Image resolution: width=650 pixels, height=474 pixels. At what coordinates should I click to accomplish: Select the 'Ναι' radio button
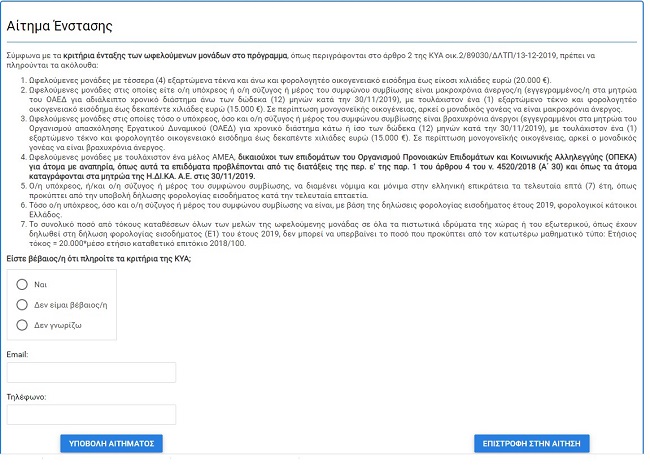pos(22,284)
